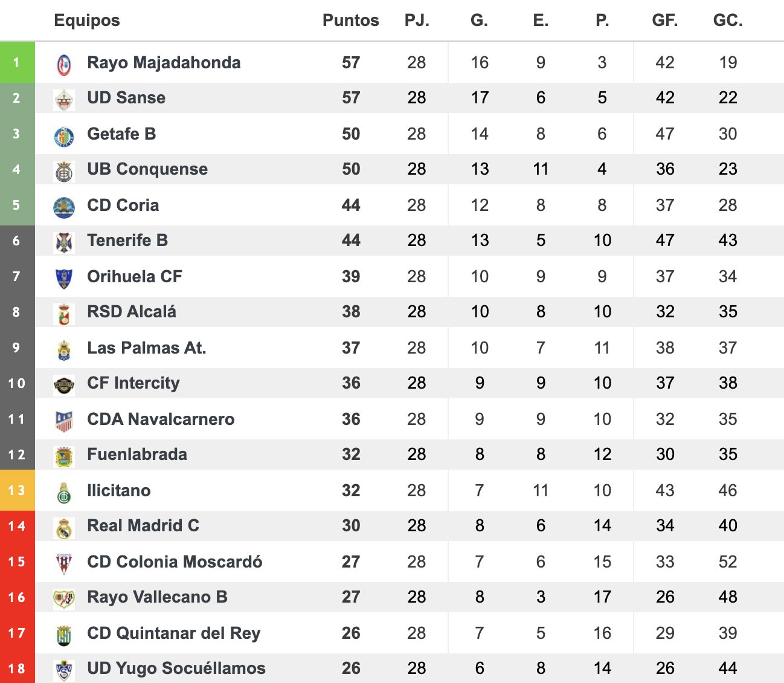Screen dimensions: 784x683
Task: Click the yellow position 13 marker
Action: coord(17,490)
